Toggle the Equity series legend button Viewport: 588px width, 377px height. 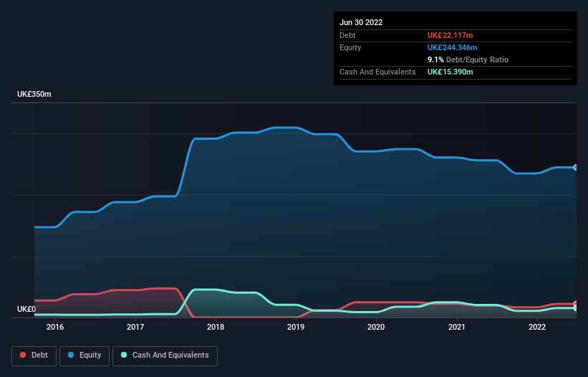(85, 355)
